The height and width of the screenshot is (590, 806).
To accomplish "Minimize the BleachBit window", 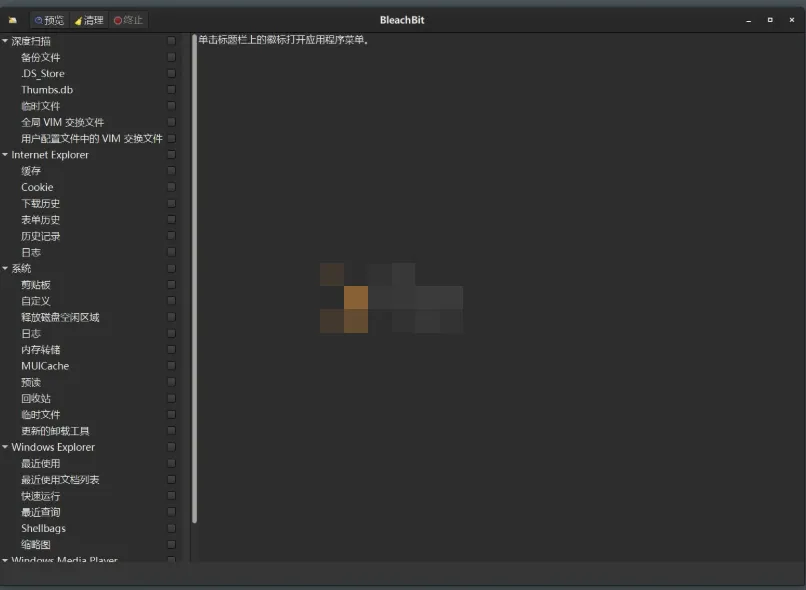I will click(748, 21).
